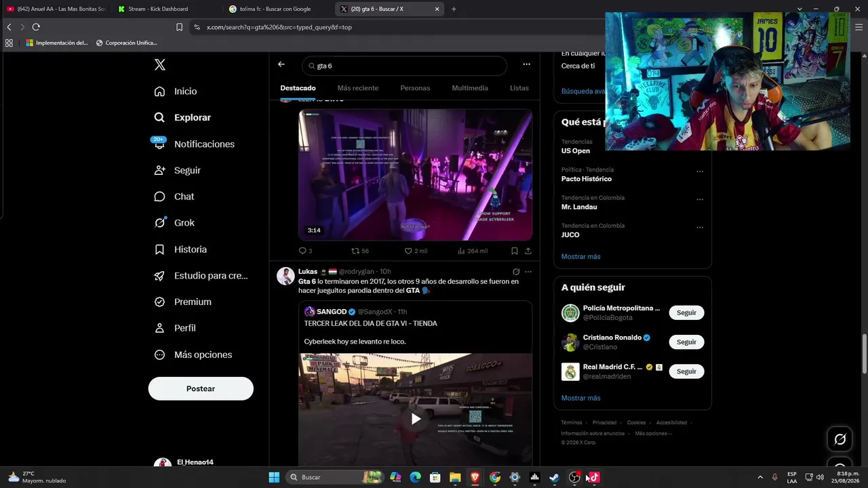The width and height of the screenshot is (868, 488).
Task: Open Chat in the X sidebar
Action: [x=174, y=197]
